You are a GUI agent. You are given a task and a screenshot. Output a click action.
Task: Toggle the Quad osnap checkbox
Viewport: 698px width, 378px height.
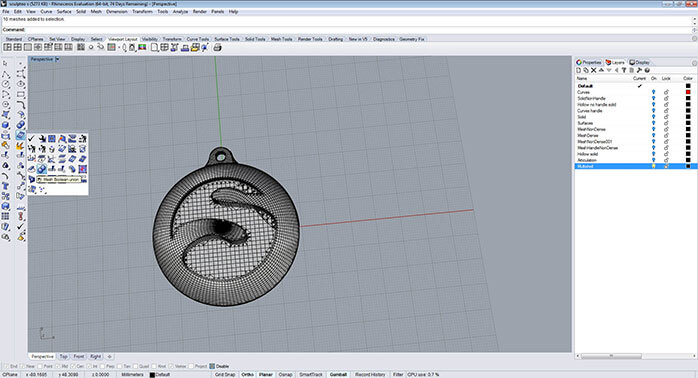point(135,366)
